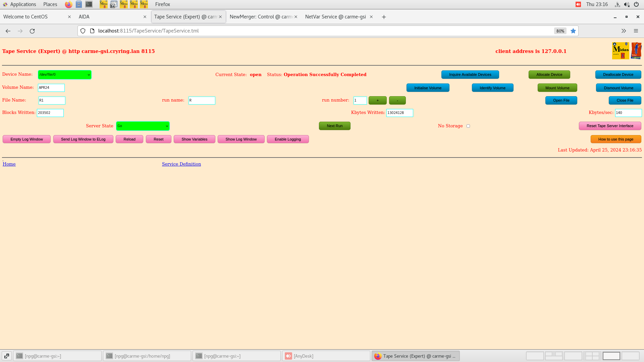Click the shield tracking protection icon
Image resolution: width=644 pixels, height=362 pixels.
(x=83, y=31)
